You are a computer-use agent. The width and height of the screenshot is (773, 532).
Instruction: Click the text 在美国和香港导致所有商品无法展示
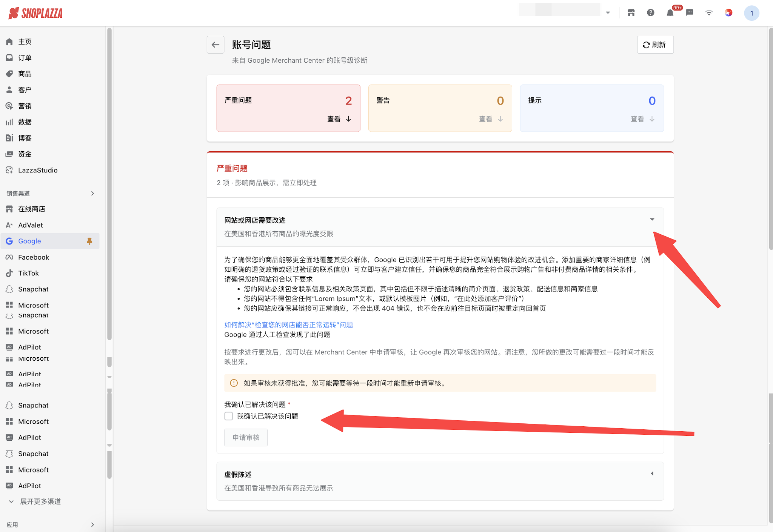point(279,488)
